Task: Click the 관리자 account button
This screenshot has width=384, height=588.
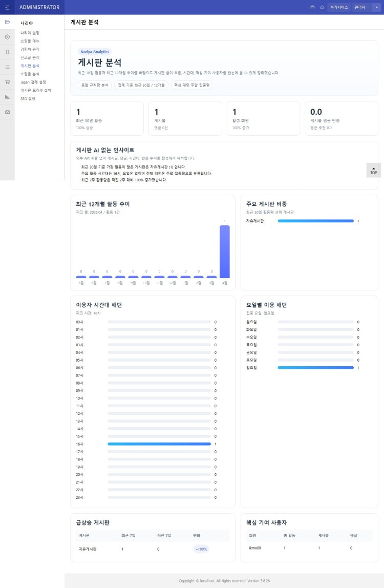Action: (362, 7)
